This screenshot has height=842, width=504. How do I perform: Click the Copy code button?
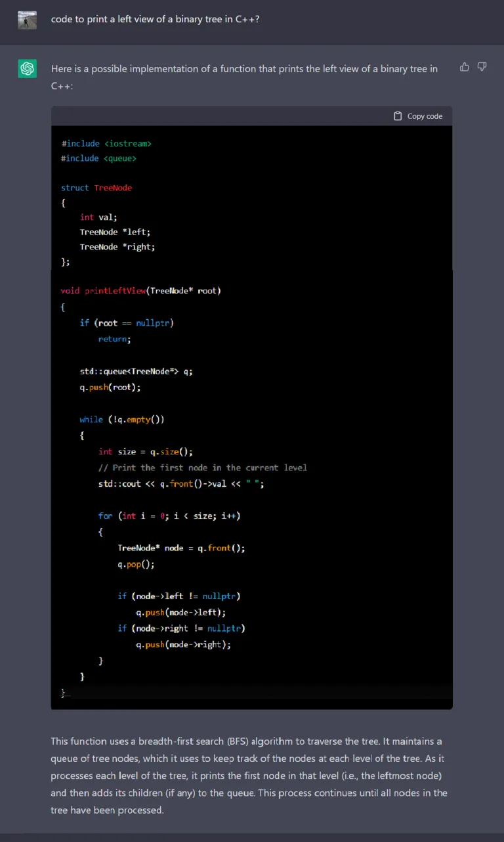coord(418,116)
